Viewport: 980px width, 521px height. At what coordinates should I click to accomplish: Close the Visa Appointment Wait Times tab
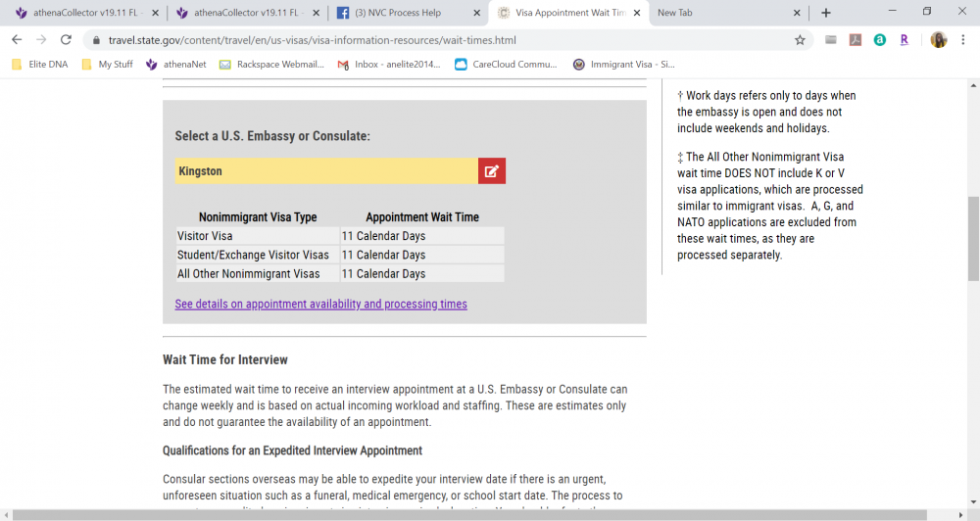[x=637, y=13]
